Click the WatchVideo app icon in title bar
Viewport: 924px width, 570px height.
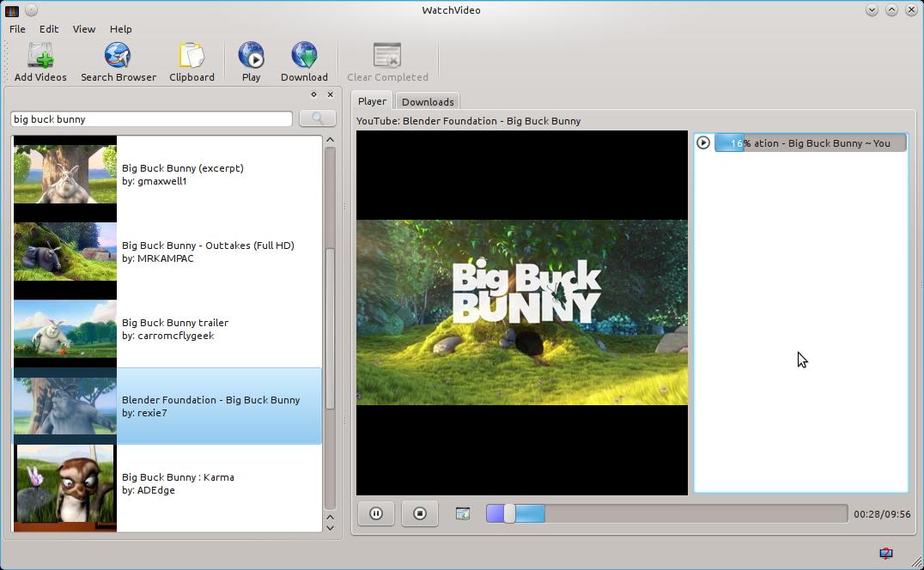pos(12,10)
